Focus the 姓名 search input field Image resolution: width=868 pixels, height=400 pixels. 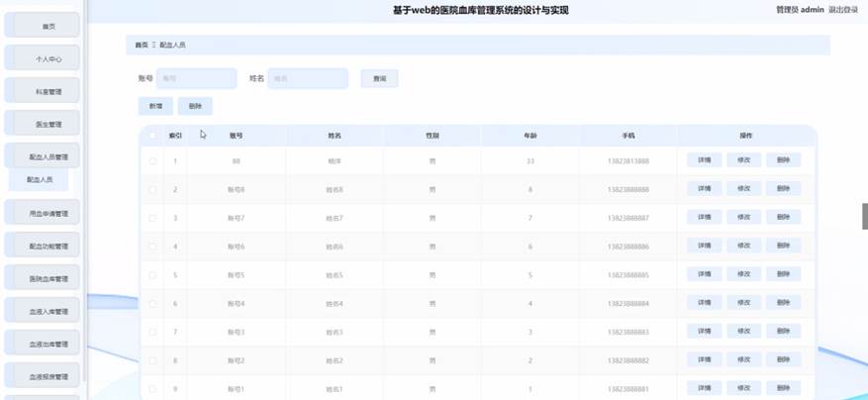[309, 78]
